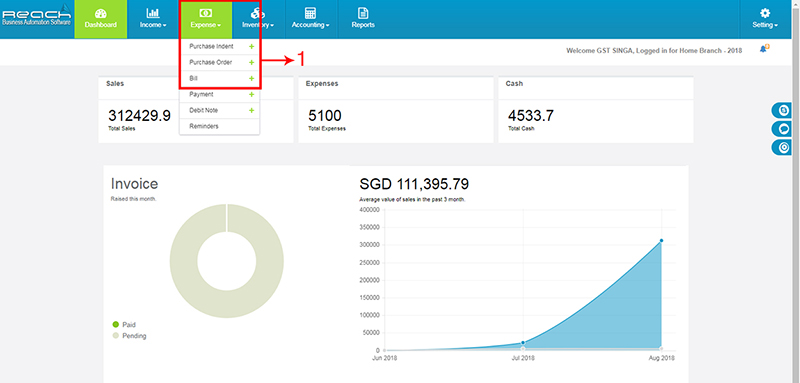800x383 pixels.
Task: Click plus icon next to Debit Note
Action: pos(251,110)
